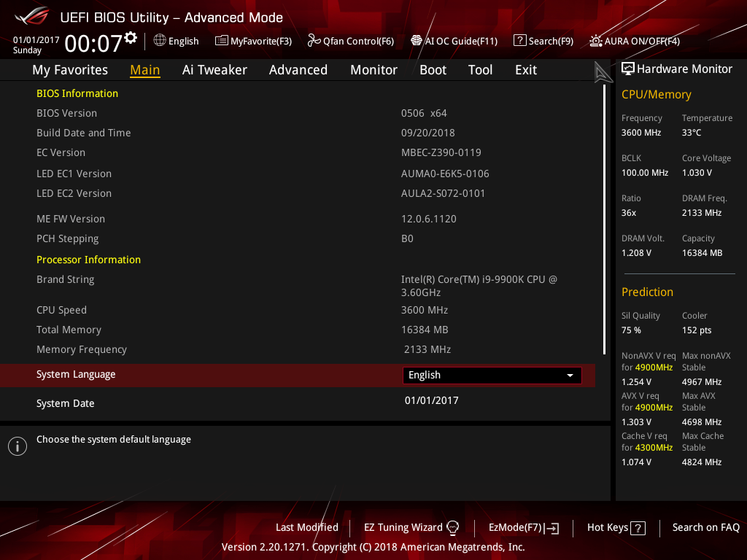Toggle AURA ON/OFF(F4)

pyautogui.click(x=635, y=41)
